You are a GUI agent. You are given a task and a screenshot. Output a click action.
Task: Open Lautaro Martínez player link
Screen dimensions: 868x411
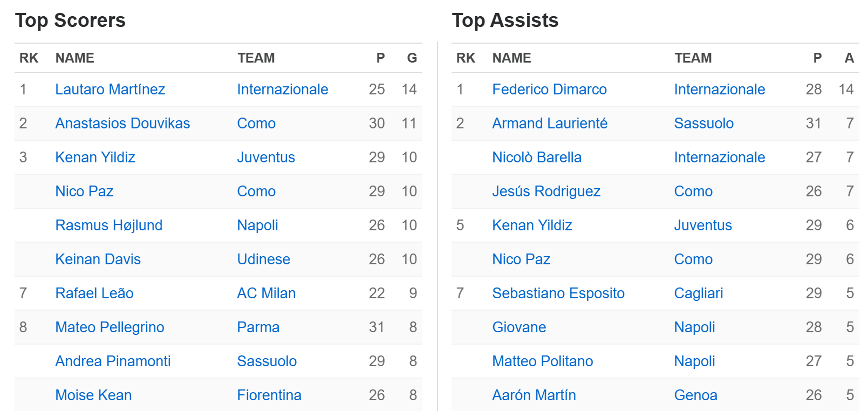click(110, 90)
